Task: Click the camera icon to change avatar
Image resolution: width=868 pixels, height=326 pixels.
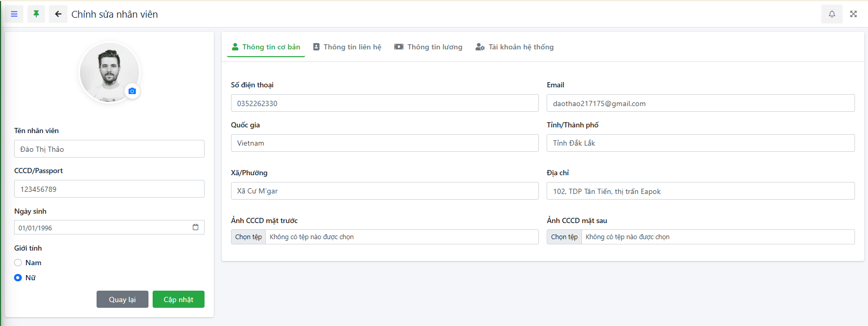Action: click(132, 91)
